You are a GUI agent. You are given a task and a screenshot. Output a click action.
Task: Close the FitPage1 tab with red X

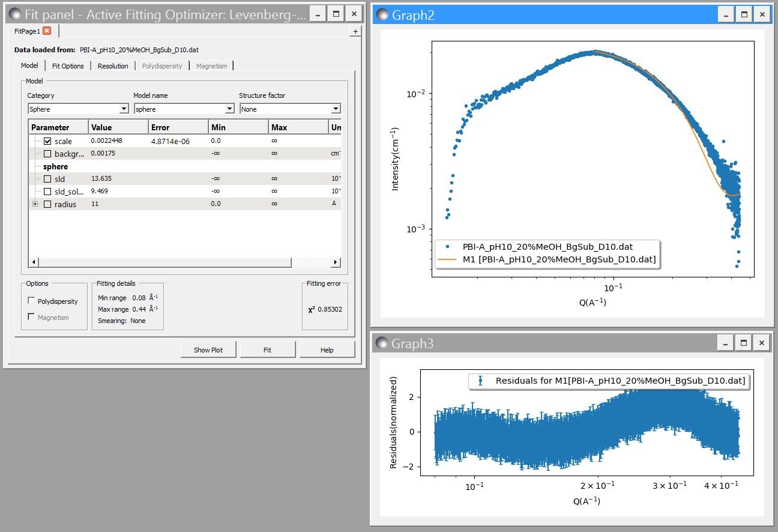(x=47, y=31)
